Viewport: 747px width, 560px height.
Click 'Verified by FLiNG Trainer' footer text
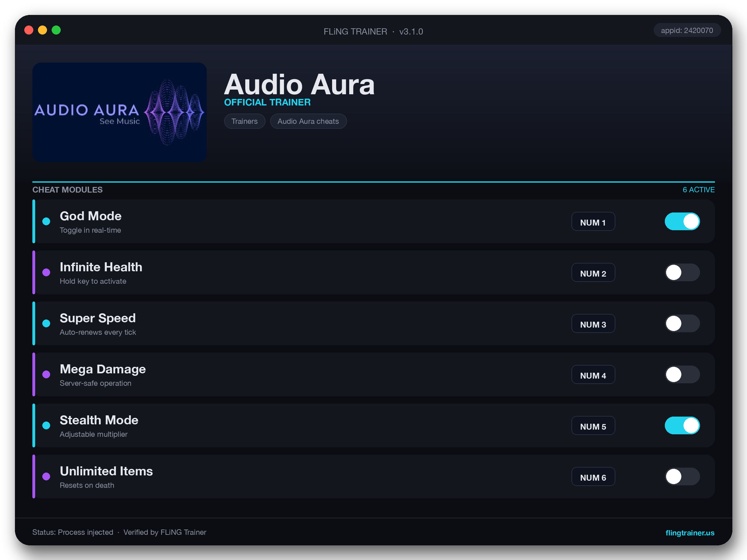[165, 532]
